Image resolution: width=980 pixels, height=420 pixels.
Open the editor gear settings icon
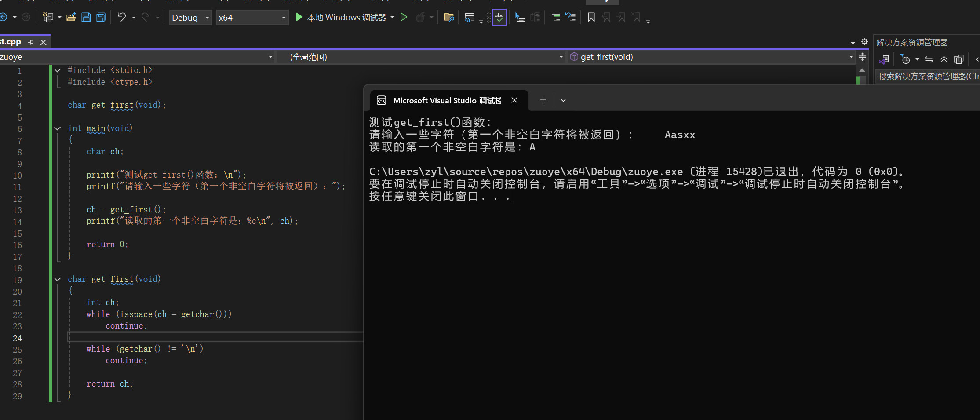(x=864, y=42)
